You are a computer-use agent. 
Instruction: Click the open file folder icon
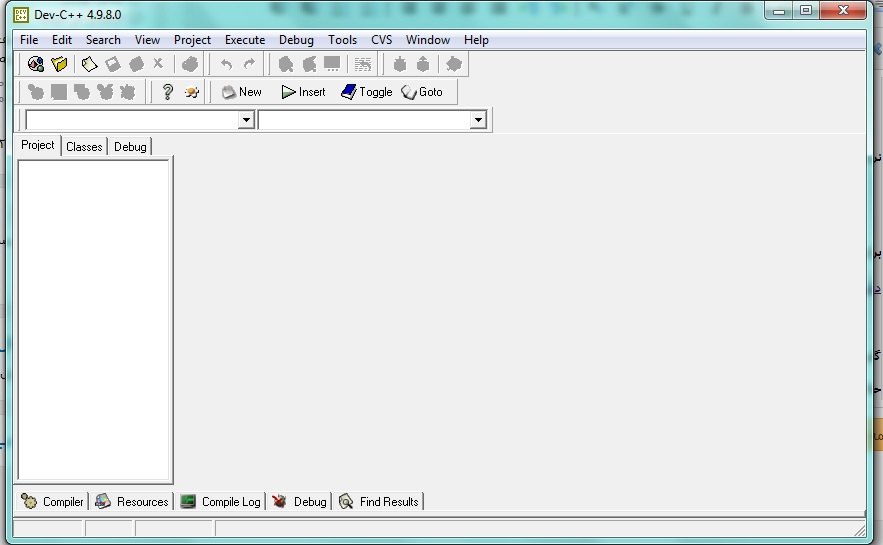click(x=60, y=64)
